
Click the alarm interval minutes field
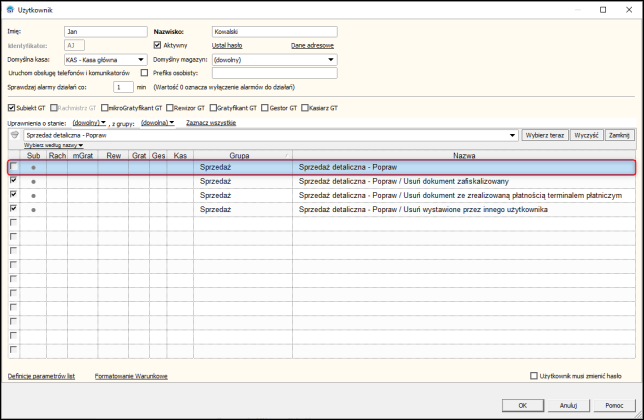[x=123, y=87]
